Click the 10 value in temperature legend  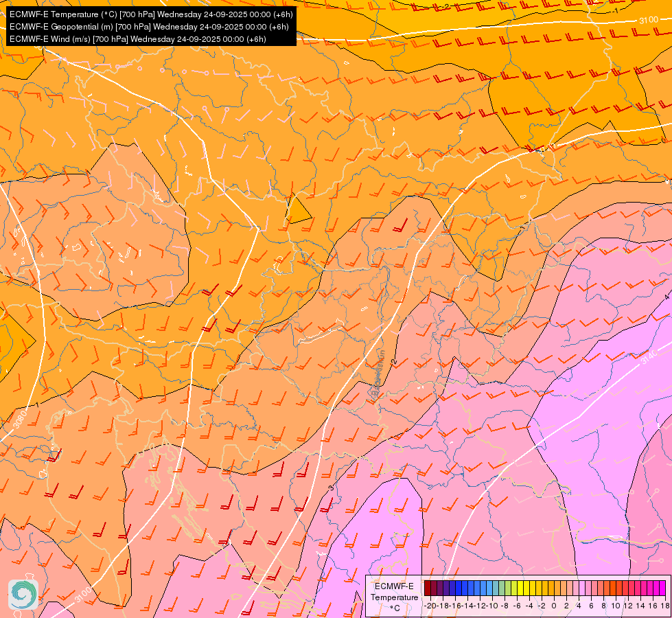(x=616, y=606)
